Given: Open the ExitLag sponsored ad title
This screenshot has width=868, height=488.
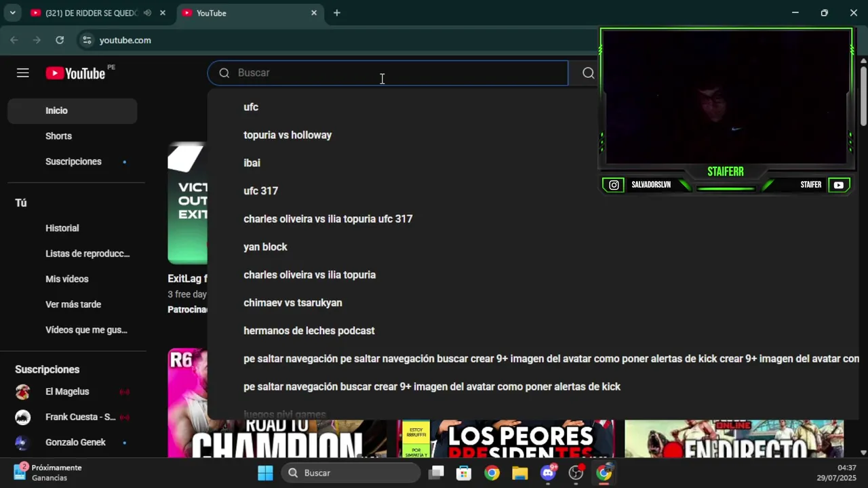Looking at the screenshot, I should [187, 279].
